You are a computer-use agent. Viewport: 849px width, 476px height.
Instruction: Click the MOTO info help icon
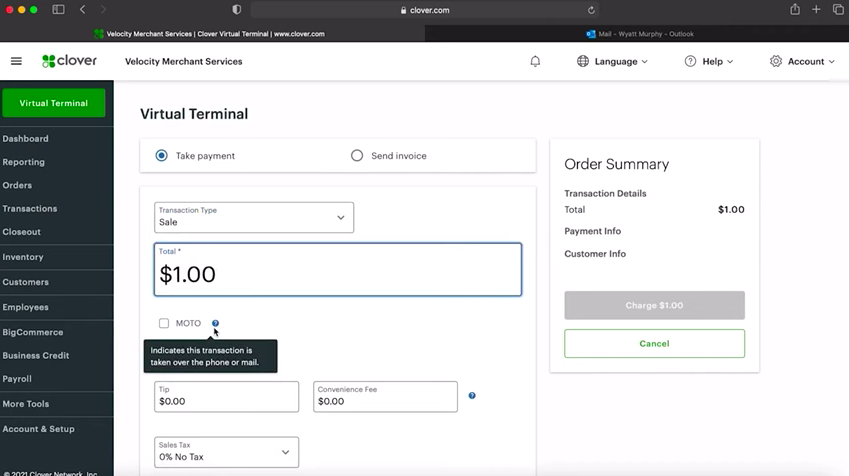click(215, 323)
